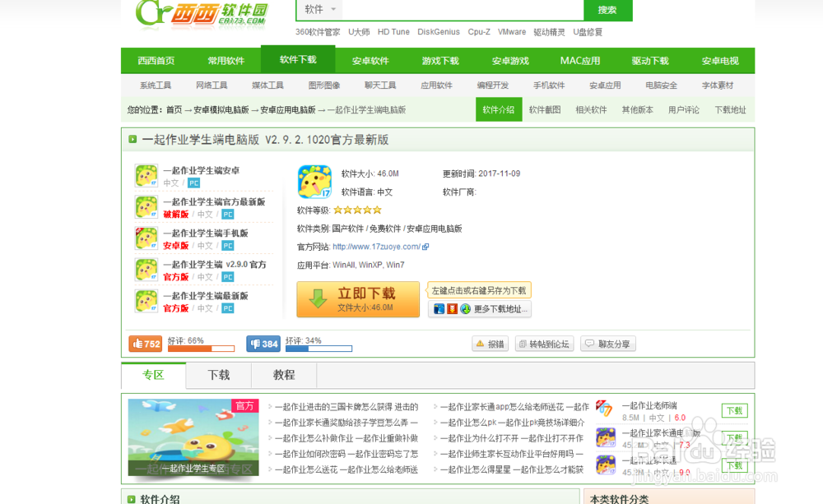
Task: Click the 转帖到论坛 button
Action: pos(544,344)
